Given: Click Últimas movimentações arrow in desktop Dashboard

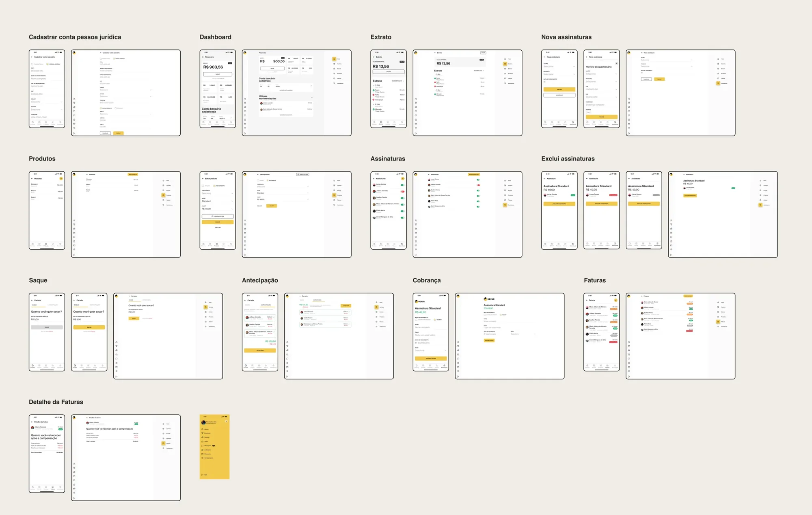Looking at the screenshot, I should point(312,97).
